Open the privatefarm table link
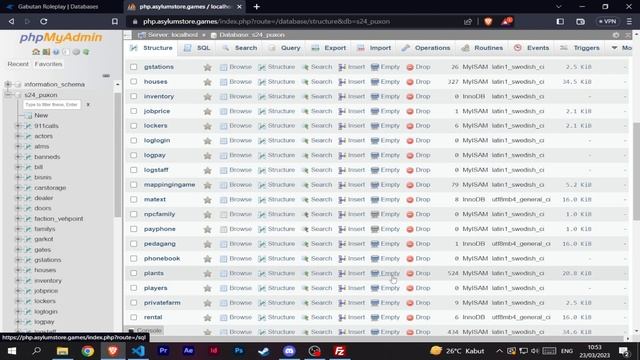 [x=162, y=302]
